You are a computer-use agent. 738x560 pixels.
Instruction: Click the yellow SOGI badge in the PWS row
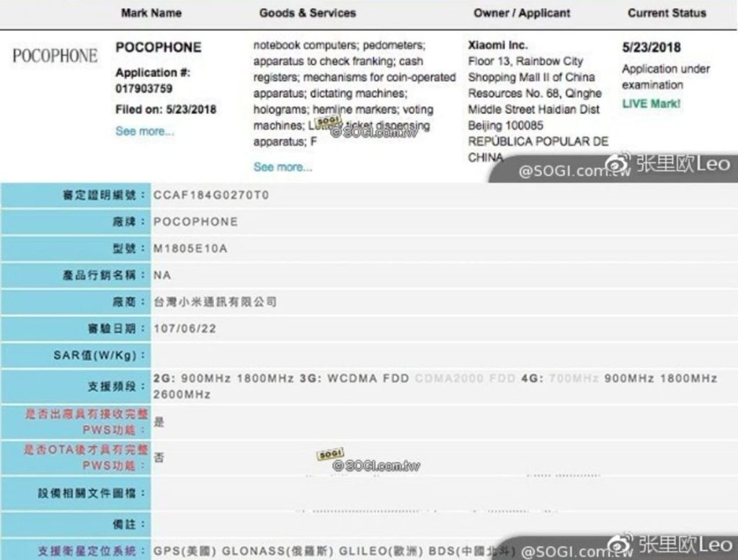click(330, 454)
